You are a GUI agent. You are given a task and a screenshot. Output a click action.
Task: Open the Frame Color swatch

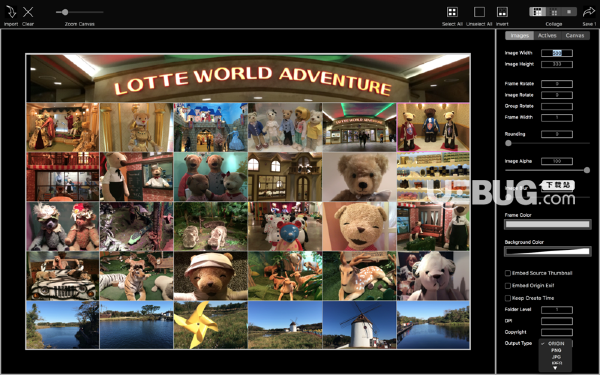547,225
